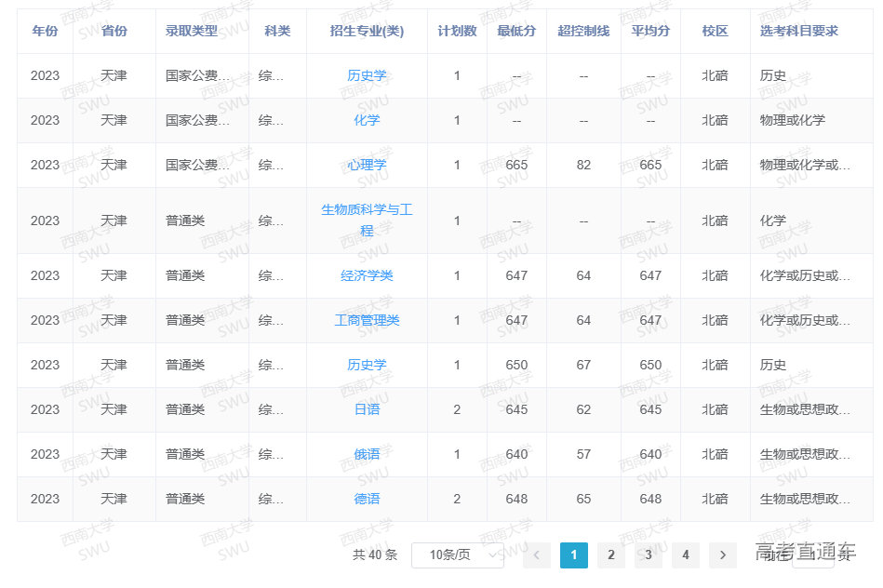Open the 化学 major link
Image resolution: width=883 pixels, height=588 pixels.
(367, 120)
